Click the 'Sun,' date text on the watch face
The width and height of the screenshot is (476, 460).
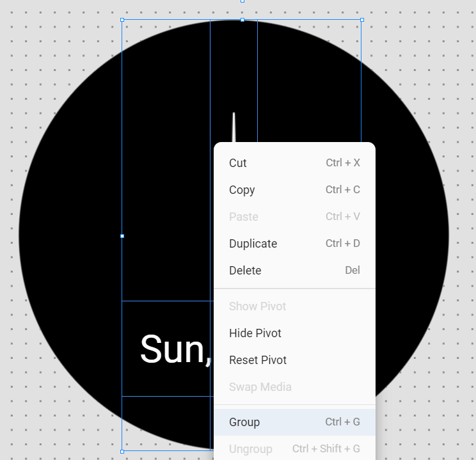coord(176,350)
